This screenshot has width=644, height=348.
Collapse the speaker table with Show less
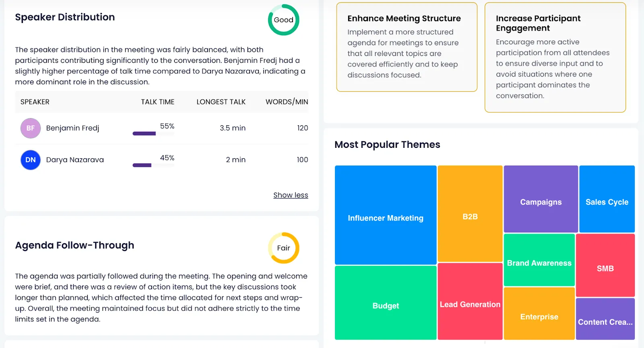pos(291,195)
